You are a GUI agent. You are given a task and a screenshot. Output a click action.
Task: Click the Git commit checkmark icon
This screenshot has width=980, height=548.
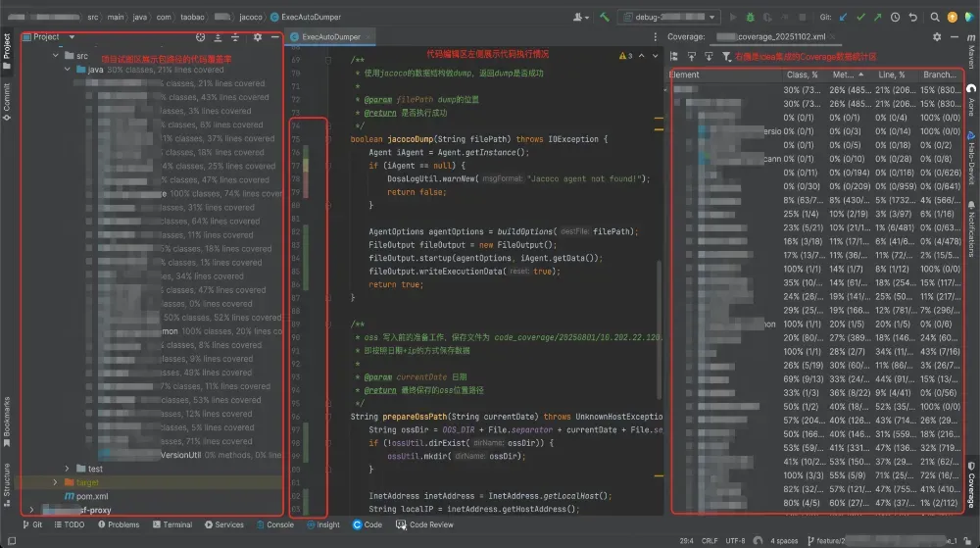tap(861, 17)
